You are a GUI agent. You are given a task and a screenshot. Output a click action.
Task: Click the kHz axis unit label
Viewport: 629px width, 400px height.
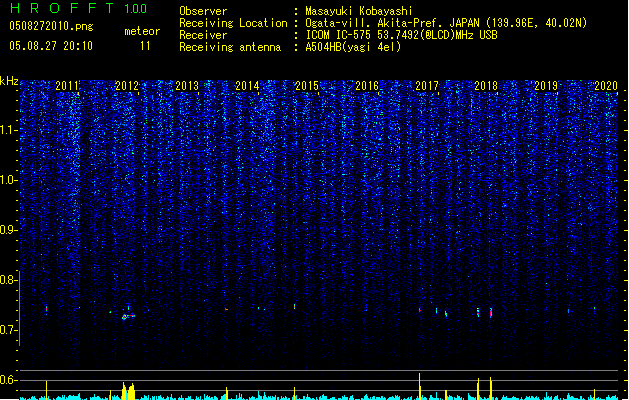coord(9,81)
